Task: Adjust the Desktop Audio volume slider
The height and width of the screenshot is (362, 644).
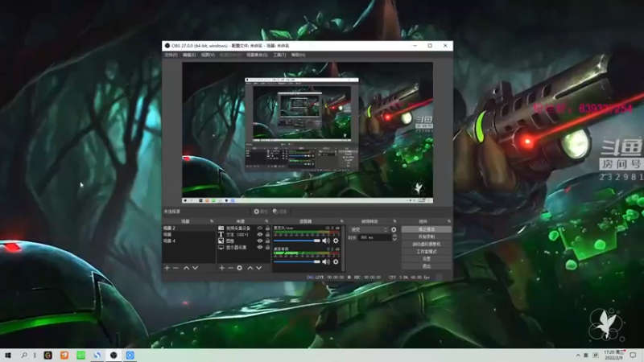Action: (297, 261)
